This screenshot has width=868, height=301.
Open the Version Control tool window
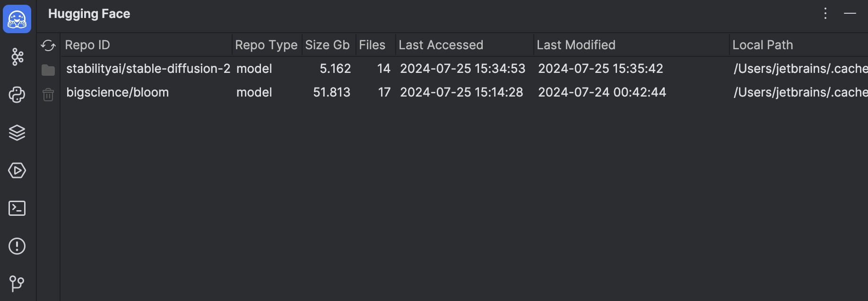tap(17, 284)
